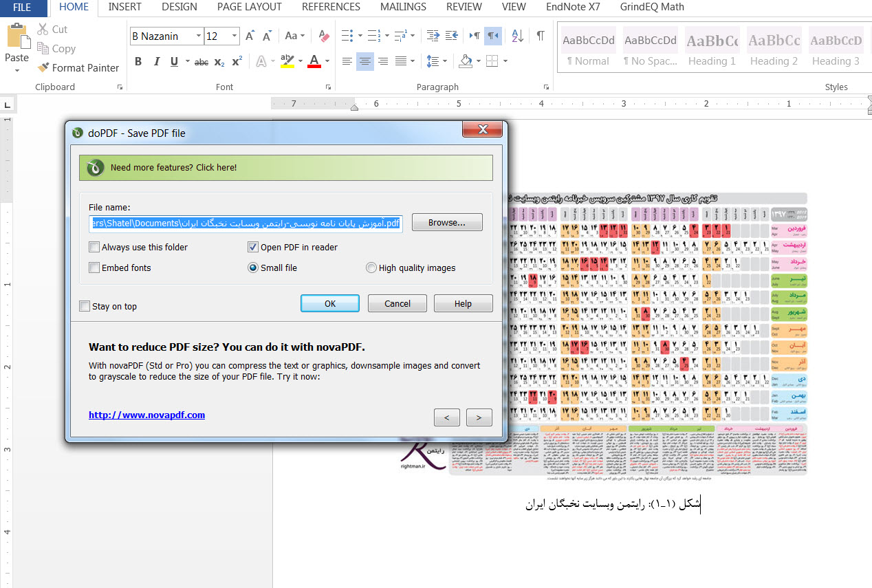
Task: Click the Strikethrough icon
Action: click(201, 62)
